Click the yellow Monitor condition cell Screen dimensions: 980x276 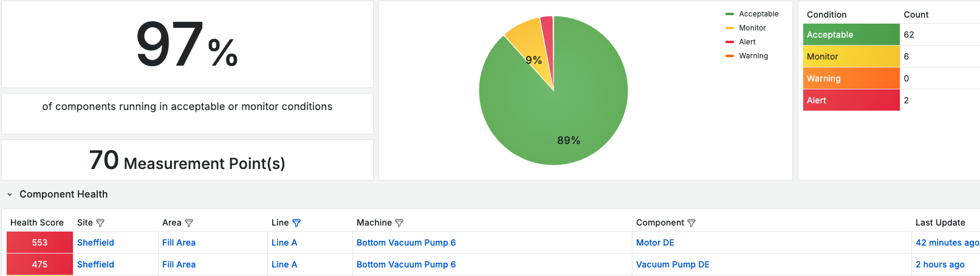(851, 57)
